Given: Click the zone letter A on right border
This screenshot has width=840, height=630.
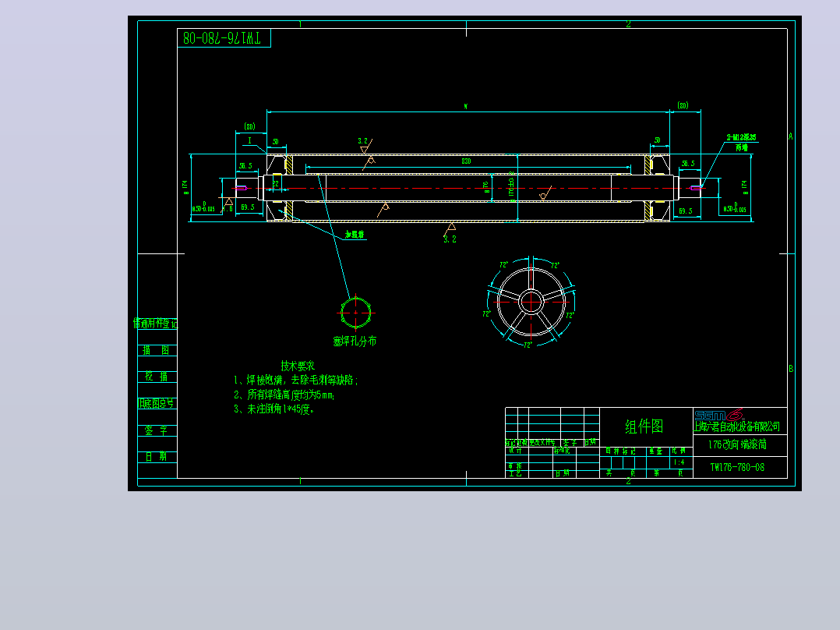Looking at the screenshot, I should 791,136.
